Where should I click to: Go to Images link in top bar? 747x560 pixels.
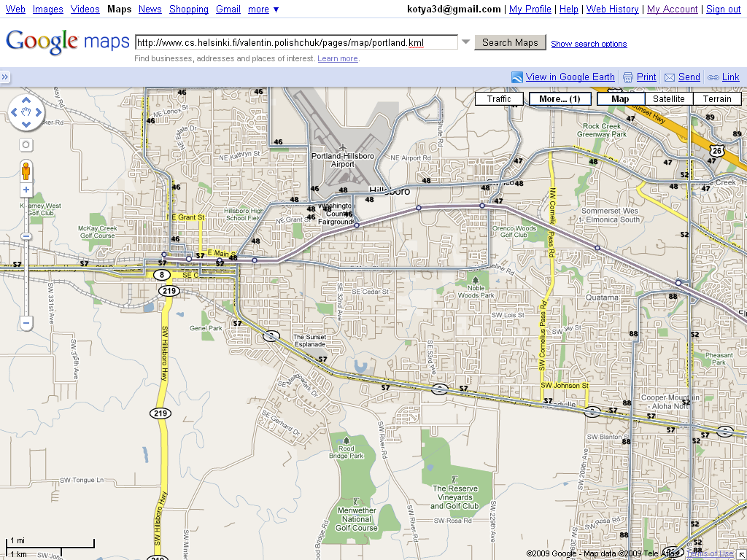click(47, 9)
